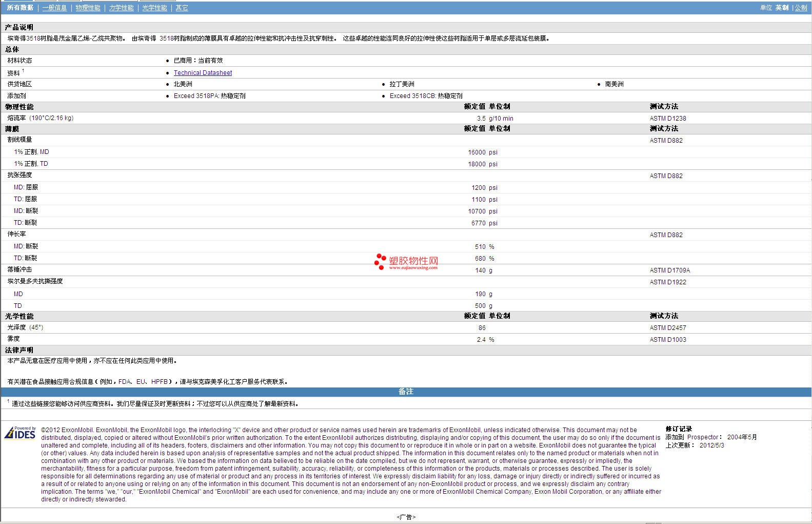Click the 产品说明 section header
The image size is (812, 524).
click(x=19, y=27)
